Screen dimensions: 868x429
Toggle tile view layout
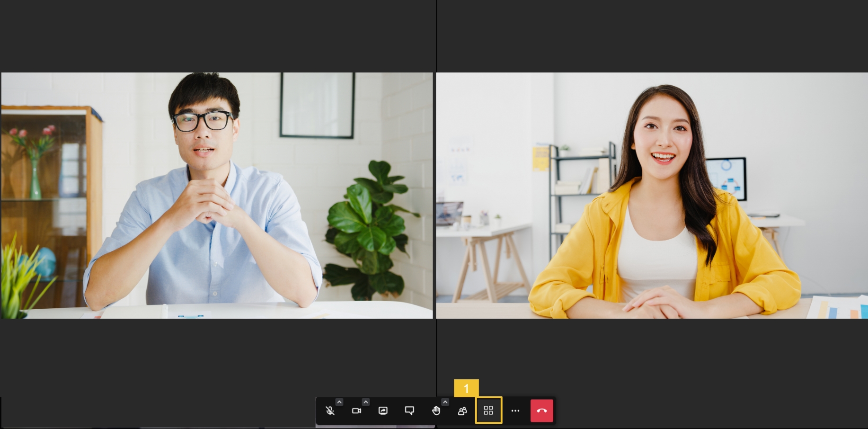pyautogui.click(x=488, y=411)
